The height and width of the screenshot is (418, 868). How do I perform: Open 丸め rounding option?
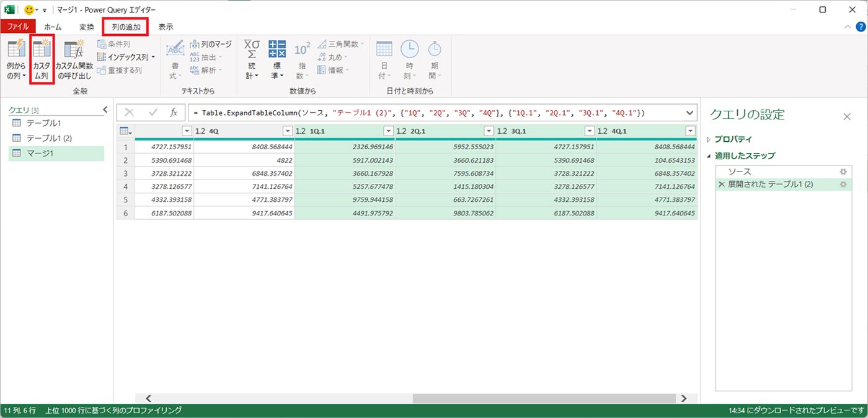[332, 57]
